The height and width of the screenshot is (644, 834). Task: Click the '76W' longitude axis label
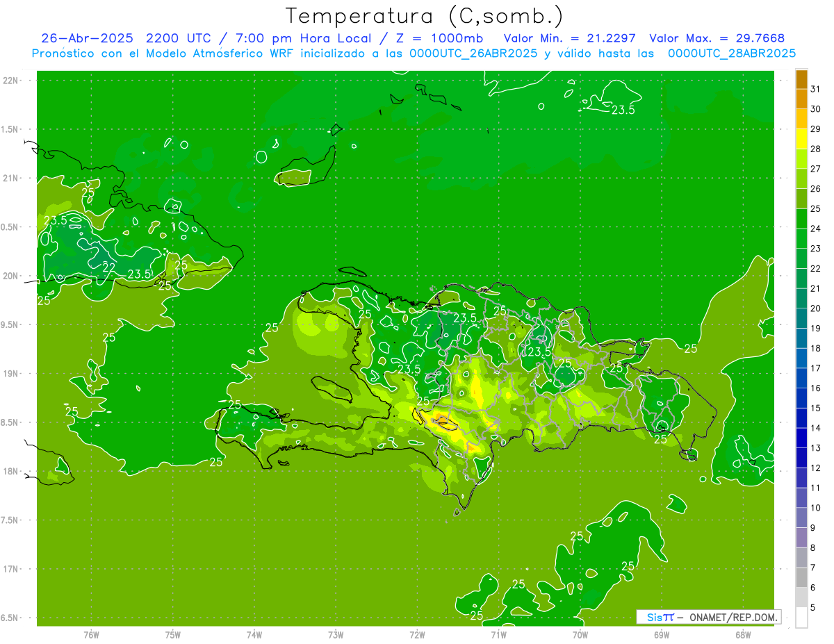coord(91,635)
